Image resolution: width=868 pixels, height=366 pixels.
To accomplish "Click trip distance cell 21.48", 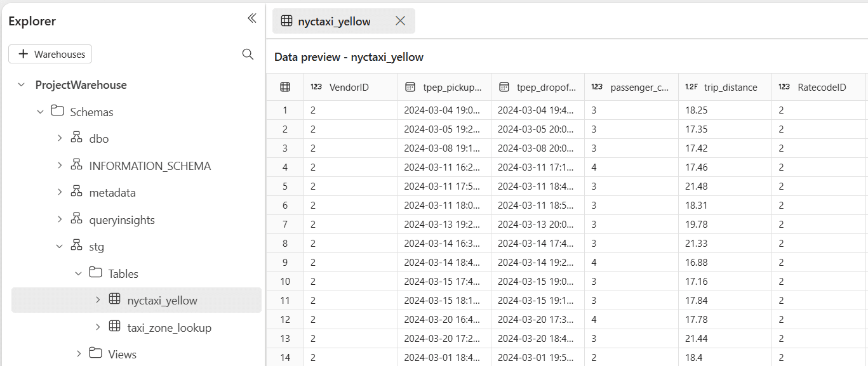I will [725, 186].
